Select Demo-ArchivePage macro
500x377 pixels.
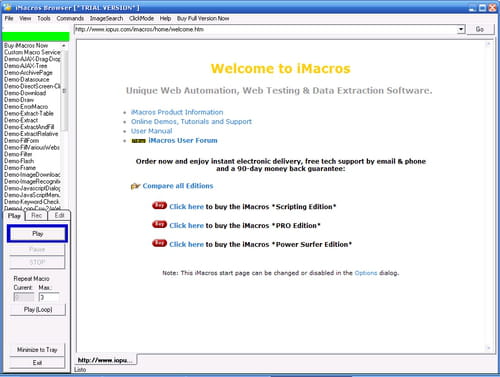(x=28, y=73)
